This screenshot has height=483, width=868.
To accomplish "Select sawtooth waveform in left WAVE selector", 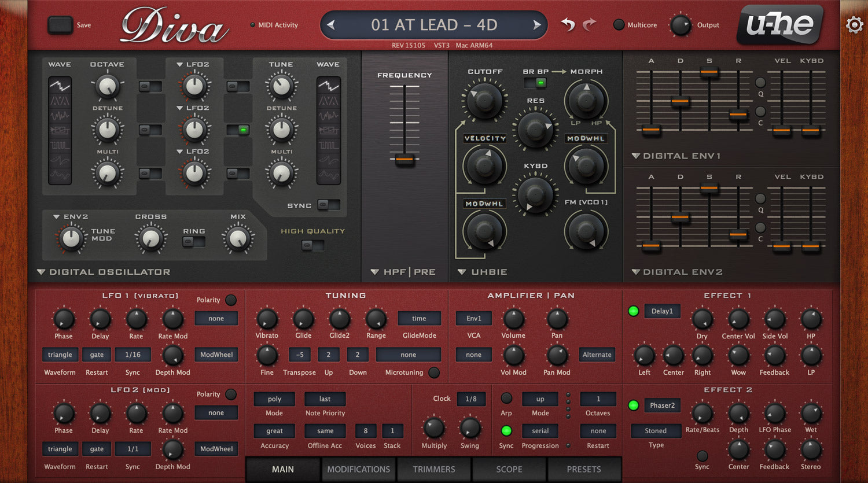I will click(x=60, y=86).
